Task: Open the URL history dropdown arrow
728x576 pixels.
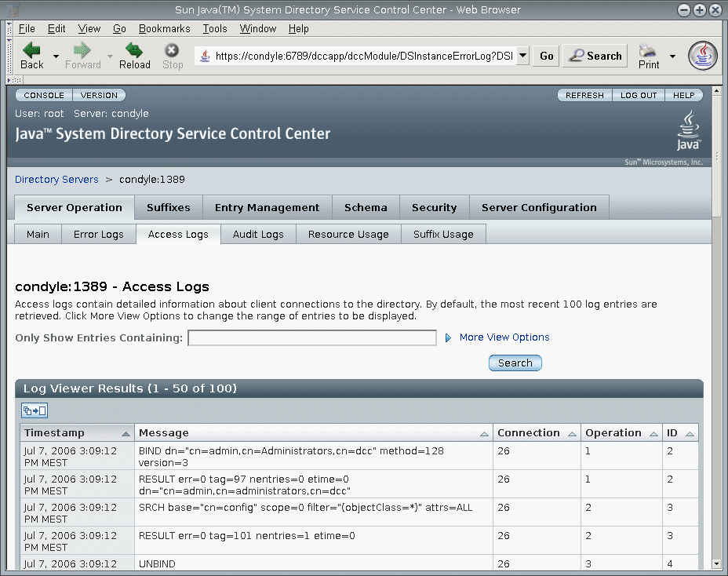Action: (522, 56)
